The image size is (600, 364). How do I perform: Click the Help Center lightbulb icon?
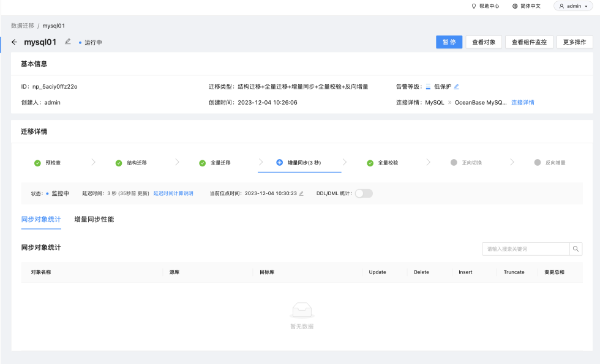coord(474,6)
